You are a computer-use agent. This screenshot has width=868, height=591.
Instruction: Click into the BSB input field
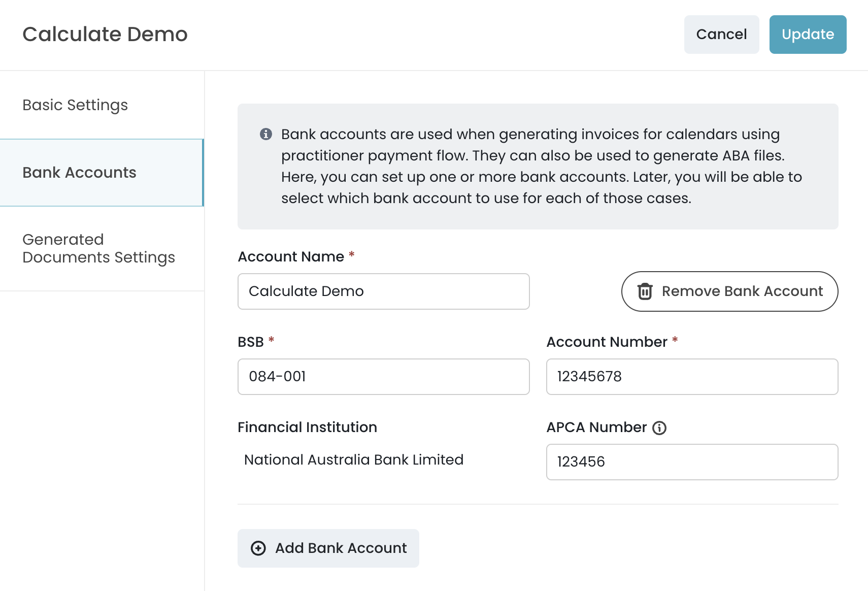click(384, 377)
